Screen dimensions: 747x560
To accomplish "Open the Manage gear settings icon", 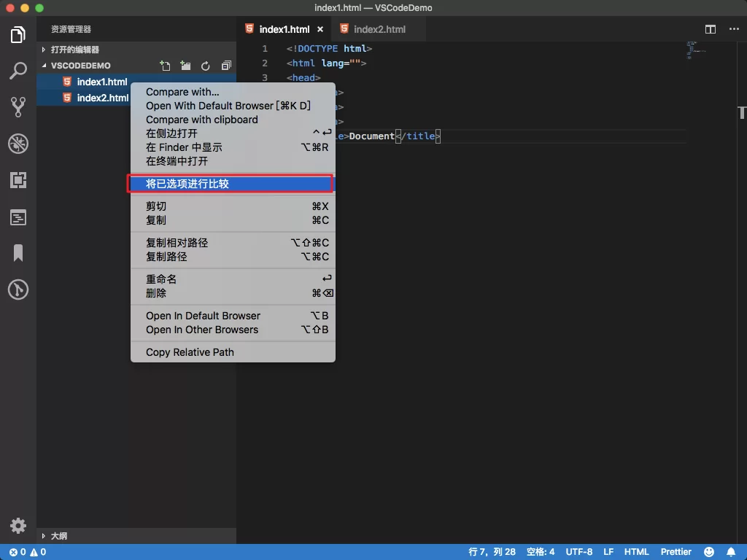I will point(18,526).
